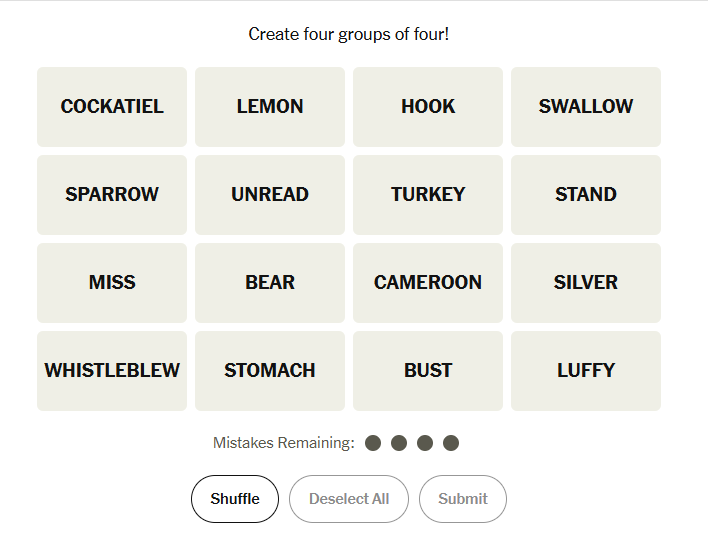Toggle the SILVER word card

click(586, 283)
